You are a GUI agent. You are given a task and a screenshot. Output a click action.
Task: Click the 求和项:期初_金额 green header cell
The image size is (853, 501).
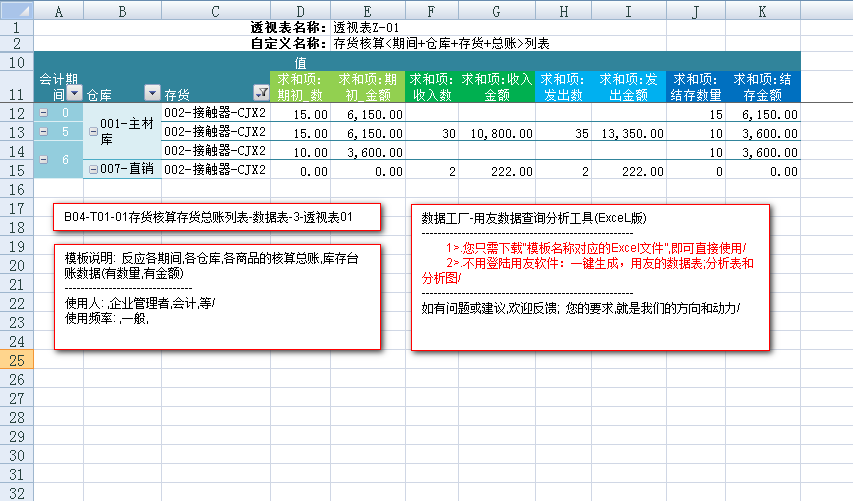[x=369, y=86]
